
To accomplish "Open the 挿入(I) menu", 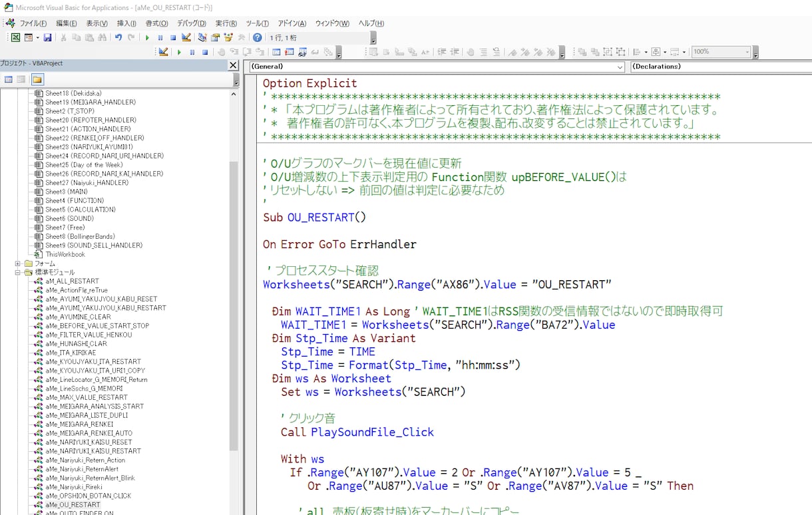I will point(126,23).
